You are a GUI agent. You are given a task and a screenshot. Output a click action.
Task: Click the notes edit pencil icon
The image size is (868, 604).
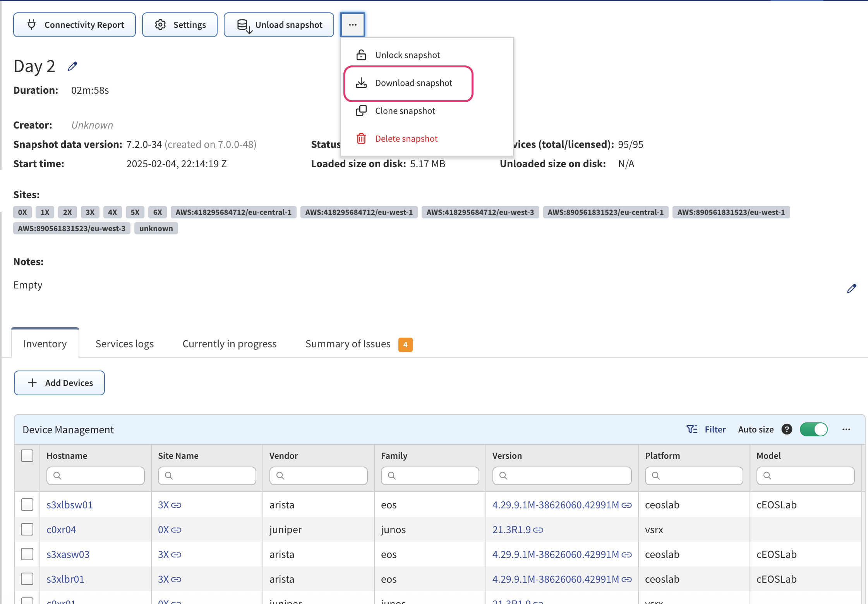click(x=851, y=288)
